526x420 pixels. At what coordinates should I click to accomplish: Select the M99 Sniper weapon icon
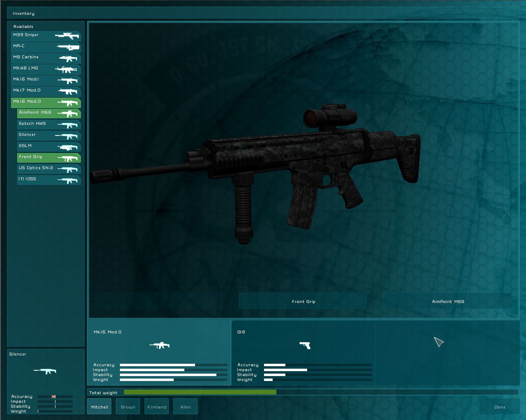point(67,36)
